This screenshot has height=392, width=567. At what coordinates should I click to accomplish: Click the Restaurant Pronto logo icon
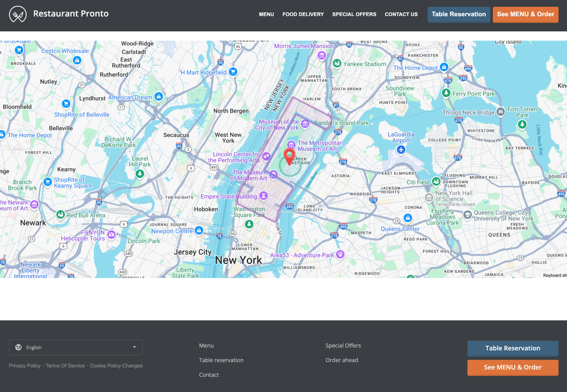(x=18, y=14)
